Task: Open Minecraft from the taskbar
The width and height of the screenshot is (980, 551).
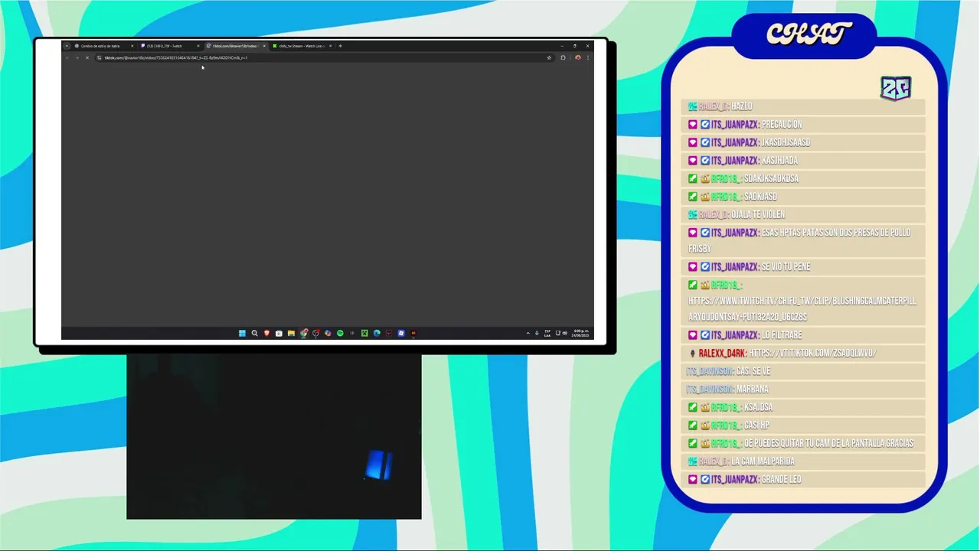Action: pos(364,333)
